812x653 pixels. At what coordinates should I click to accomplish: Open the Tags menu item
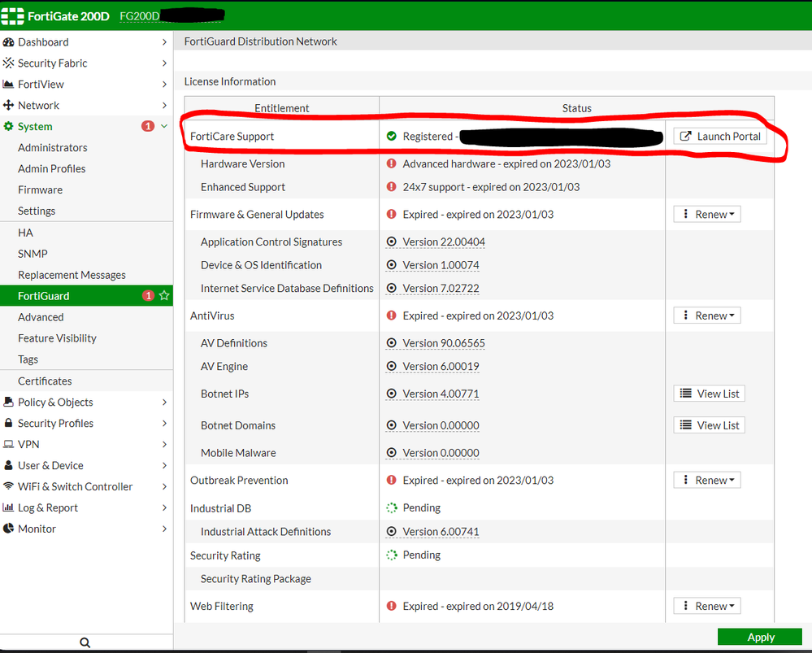coord(86,359)
